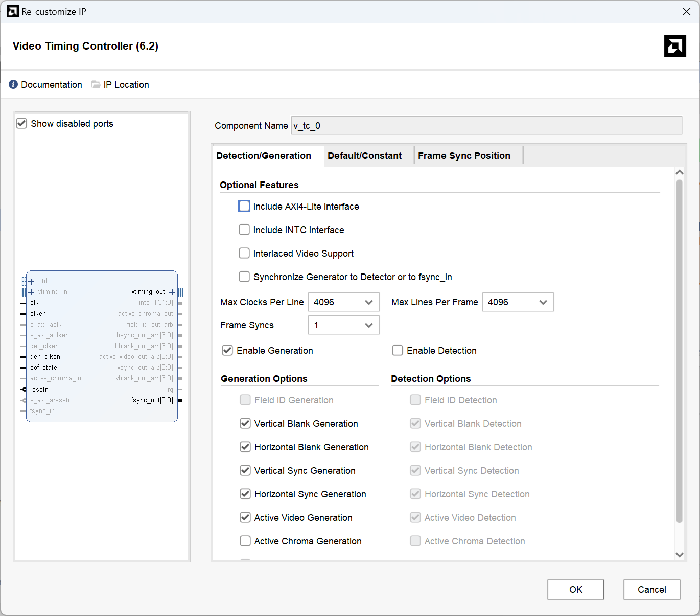Click the fsync_in port label
The image size is (700, 616).
[x=42, y=411]
